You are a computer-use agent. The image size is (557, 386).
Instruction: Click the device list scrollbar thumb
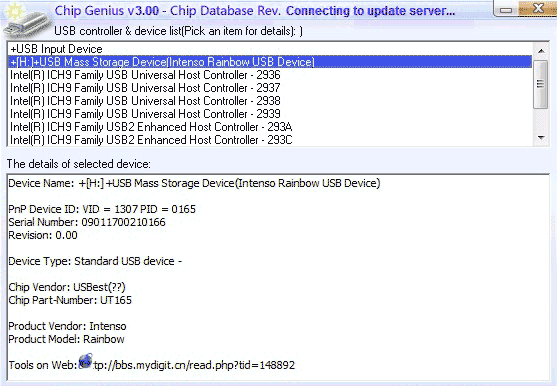click(x=541, y=84)
